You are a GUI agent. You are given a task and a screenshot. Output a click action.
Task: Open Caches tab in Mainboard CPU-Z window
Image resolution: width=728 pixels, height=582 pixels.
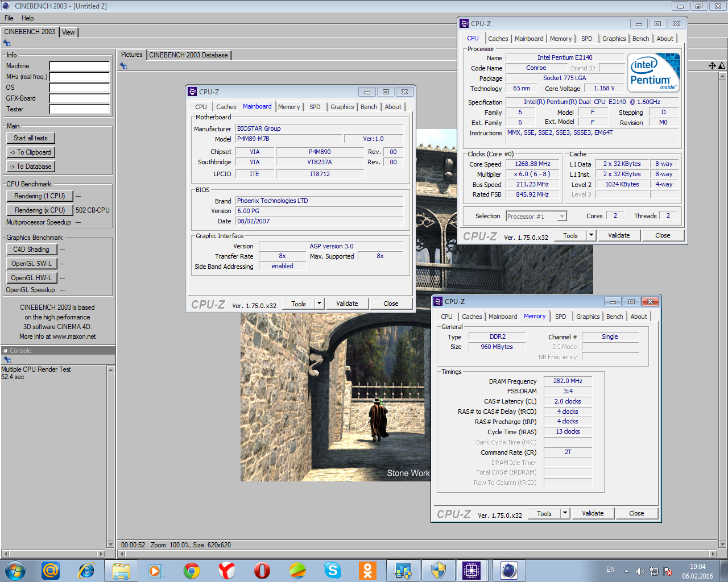point(226,107)
